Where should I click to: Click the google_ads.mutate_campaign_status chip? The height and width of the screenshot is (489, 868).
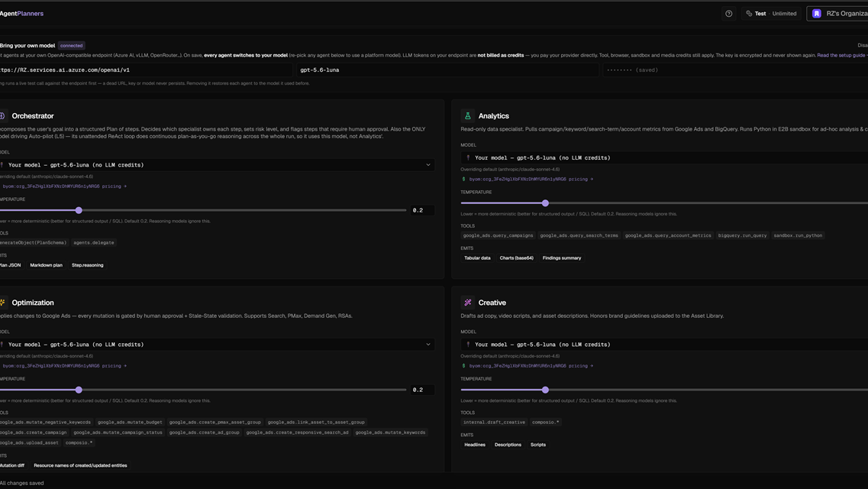[x=118, y=432]
